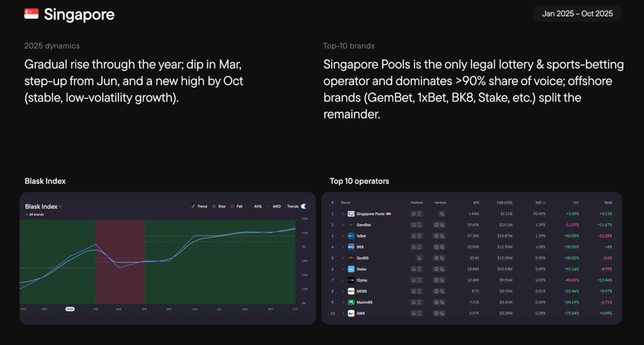Expand the 12play row arrow
Screen dimensions: 644x345
point(344,280)
